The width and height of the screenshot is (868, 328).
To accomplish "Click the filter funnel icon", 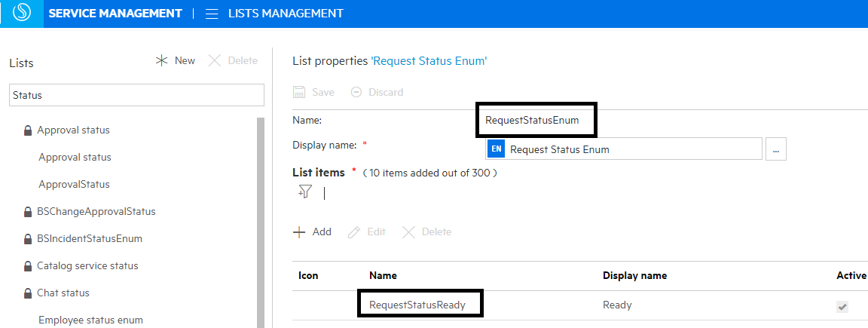I will pyautogui.click(x=305, y=192).
